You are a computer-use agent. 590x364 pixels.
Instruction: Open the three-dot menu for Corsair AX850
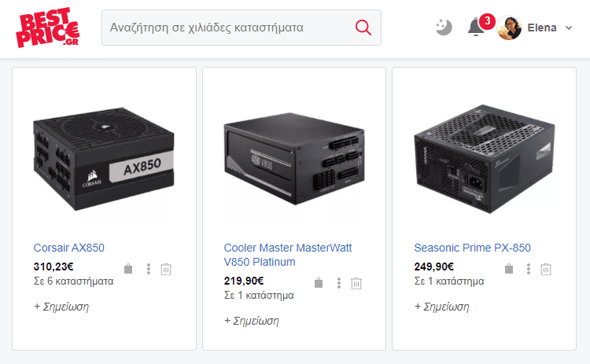[149, 269]
